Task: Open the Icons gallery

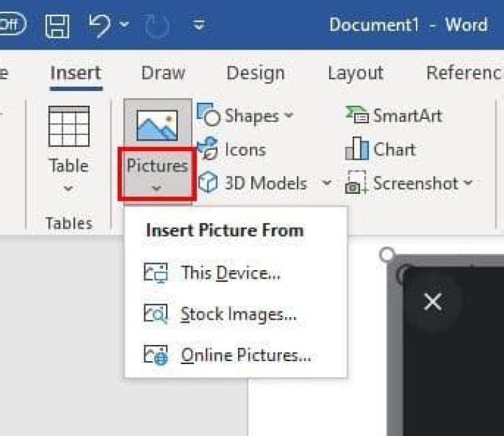Action: point(232,150)
